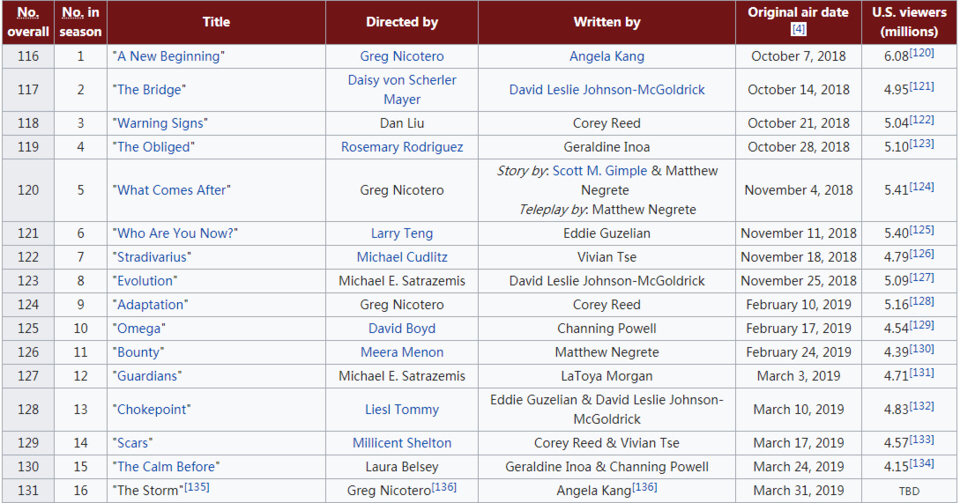
Task: Open Larry Teng director link
Action: 401,233
